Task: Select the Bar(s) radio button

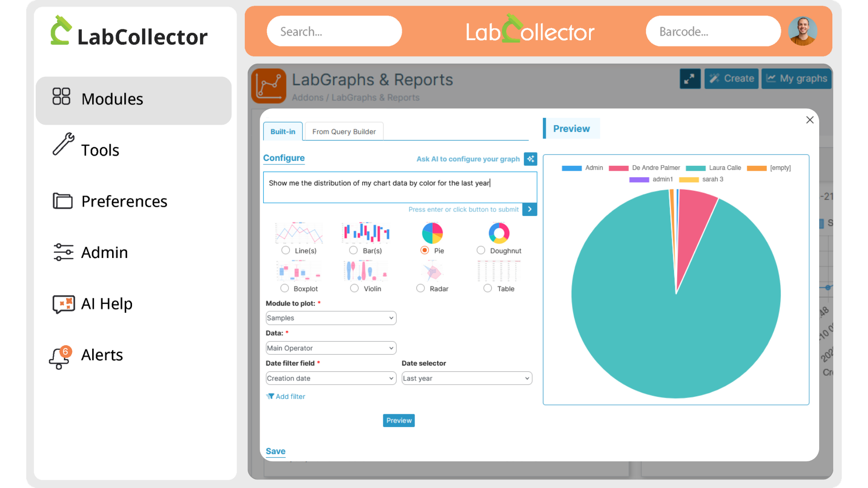Action: pyautogui.click(x=354, y=250)
